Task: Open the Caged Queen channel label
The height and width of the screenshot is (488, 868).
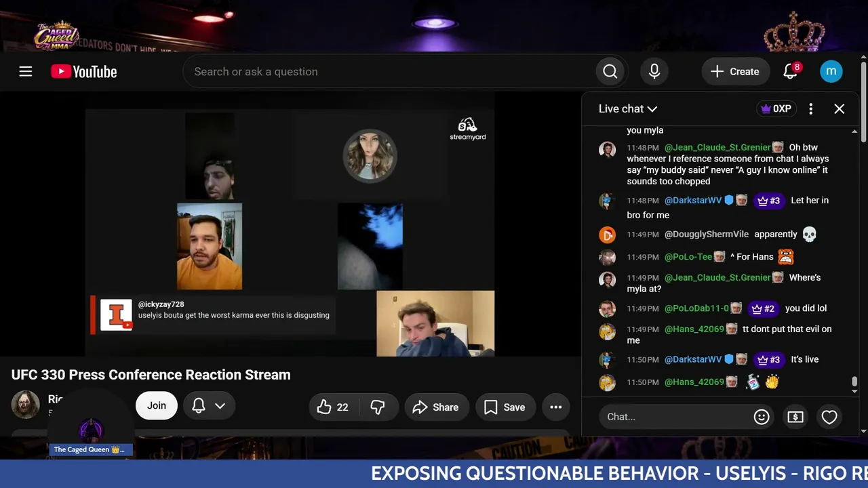Action: coord(90,449)
